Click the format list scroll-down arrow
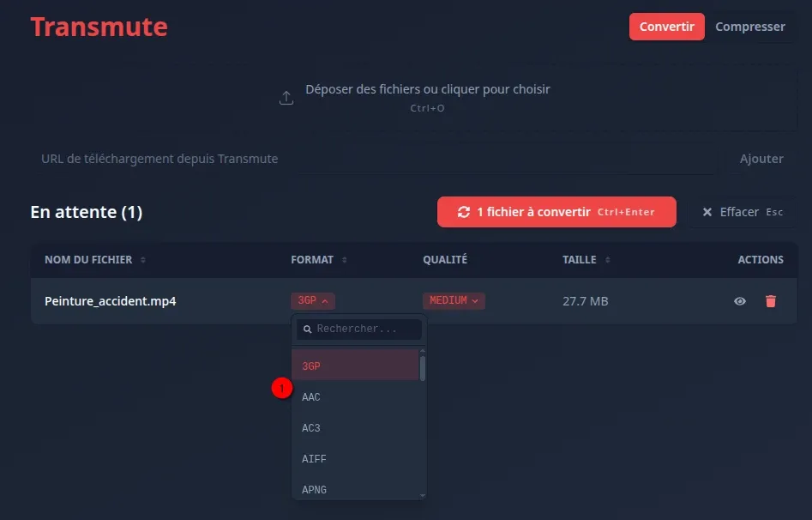This screenshot has width=812, height=520. 423,496
